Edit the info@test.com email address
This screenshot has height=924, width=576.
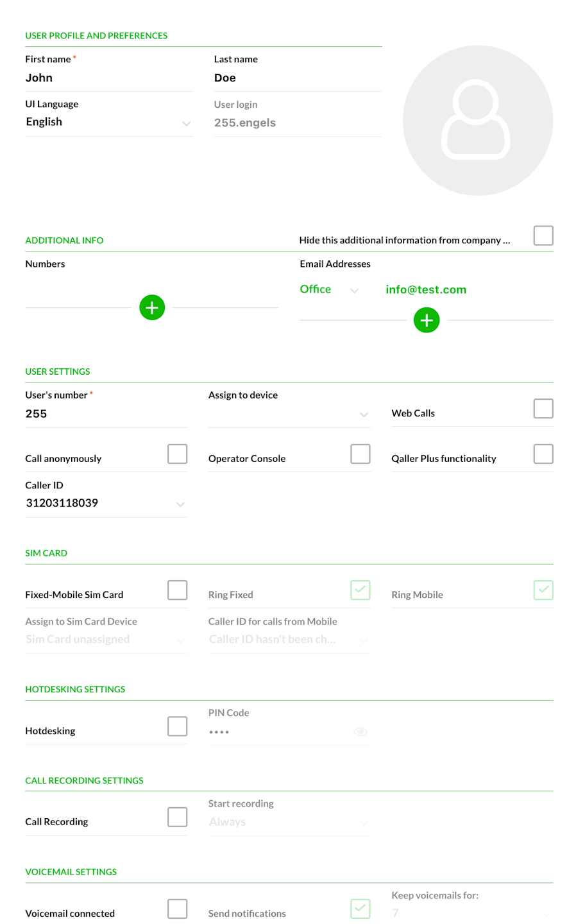(426, 290)
